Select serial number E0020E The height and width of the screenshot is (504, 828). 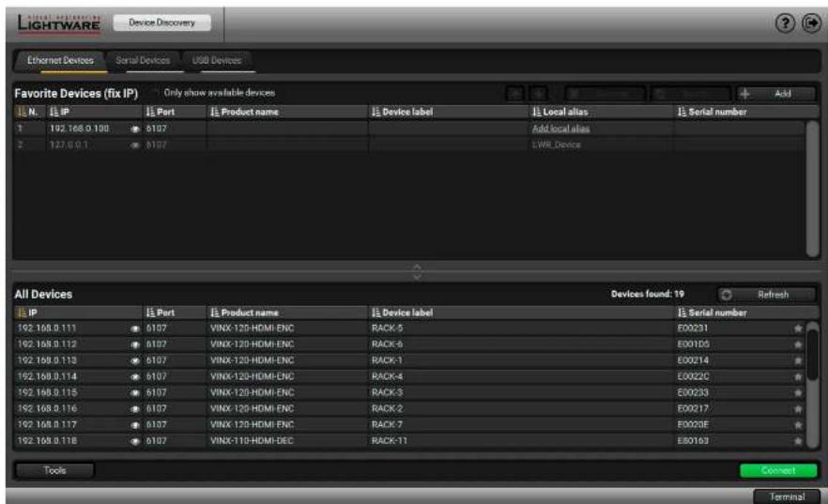pyautogui.click(x=693, y=425)
